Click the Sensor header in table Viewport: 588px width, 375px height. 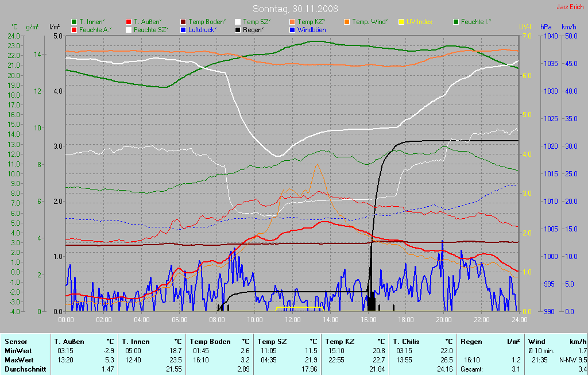click(x=16, y=342)
